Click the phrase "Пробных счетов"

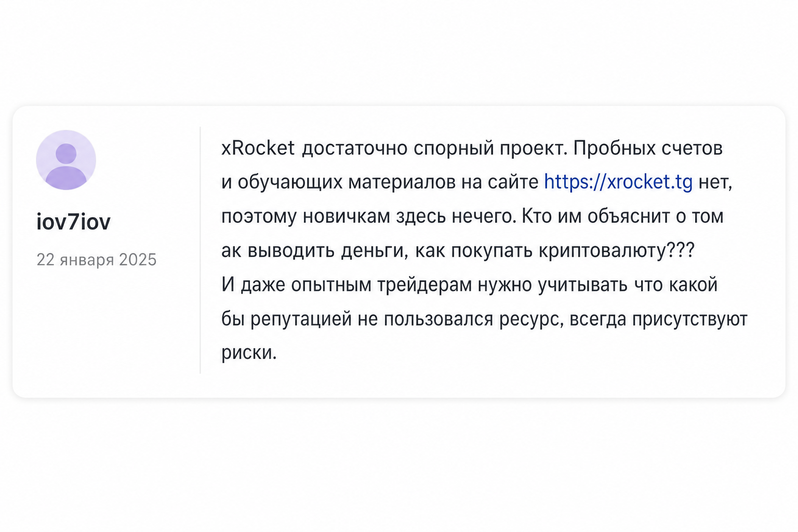coord(648,149)
